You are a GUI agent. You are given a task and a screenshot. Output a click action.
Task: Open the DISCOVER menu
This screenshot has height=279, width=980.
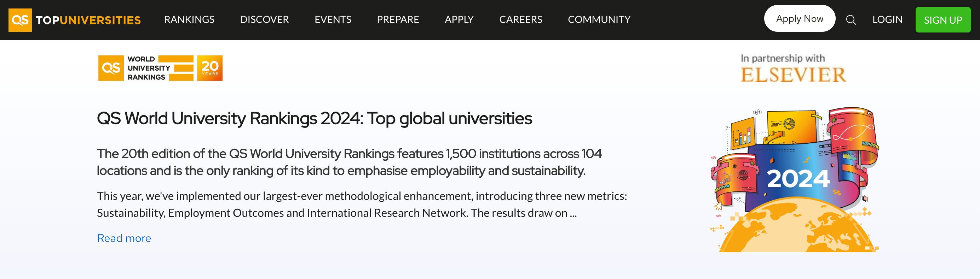[x=264, y=19]
